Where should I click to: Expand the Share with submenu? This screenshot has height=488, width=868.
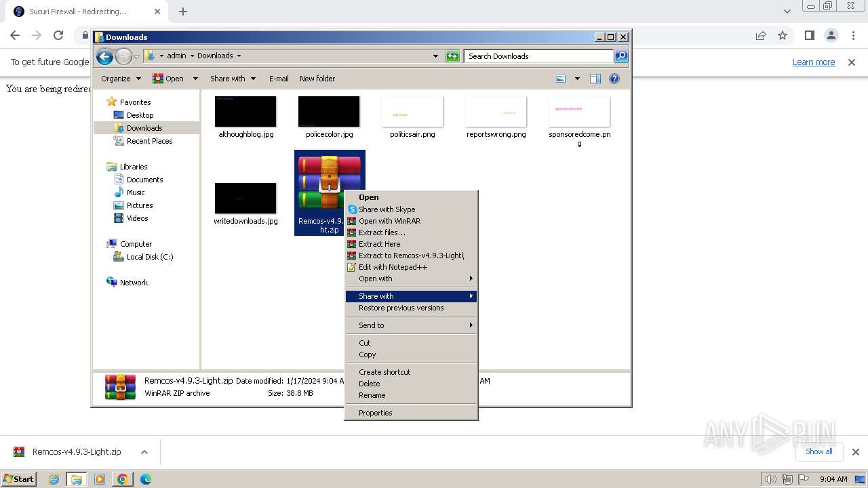point(411,296)
